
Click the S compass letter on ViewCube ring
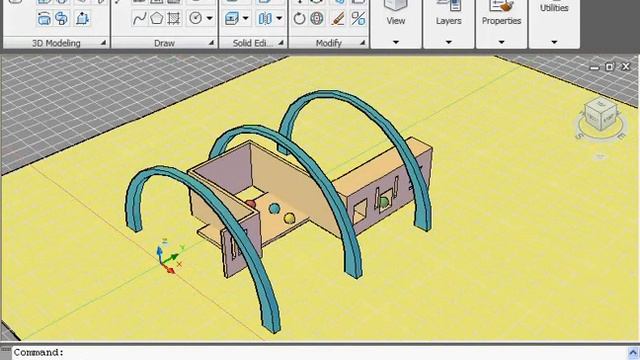pos(579,136)
